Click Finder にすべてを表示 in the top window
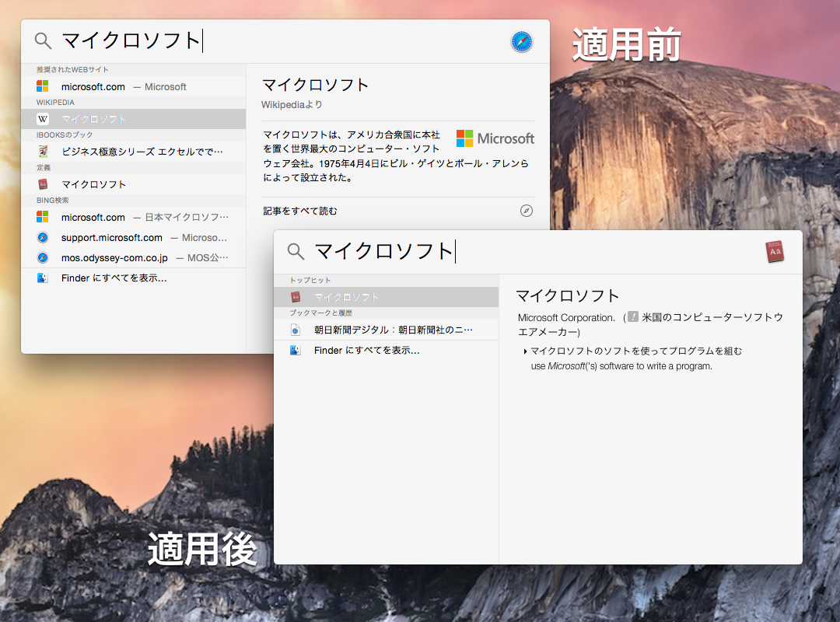Screen dimensions: 840x622 [x=134, y=278]
